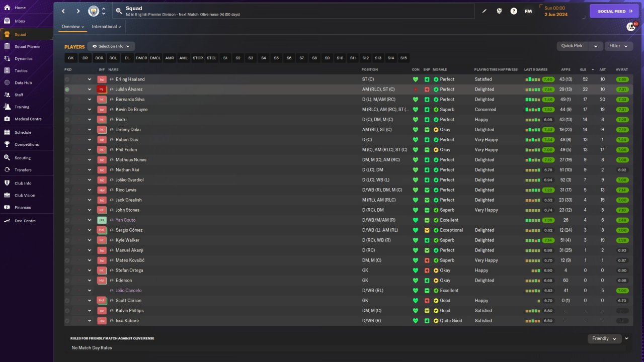Click the search magnifier icon

119,11
